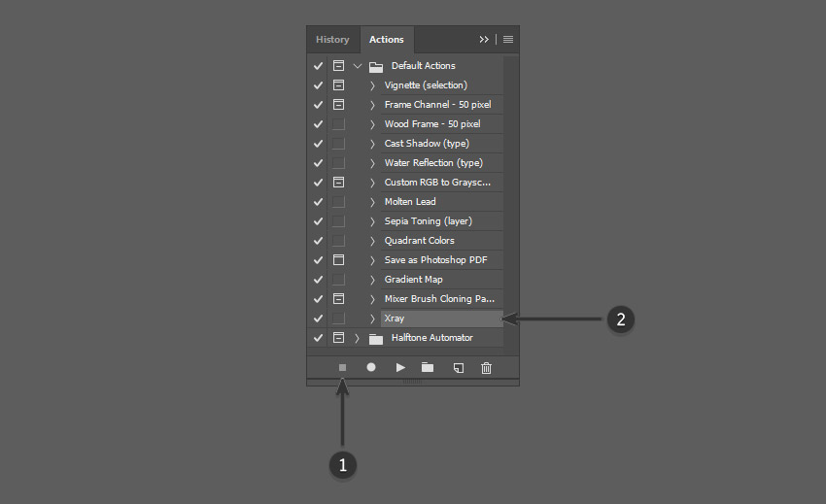Expand the Cast Shadow (type) action
Screen dimensions: 826x504
[x=372, y=144]
